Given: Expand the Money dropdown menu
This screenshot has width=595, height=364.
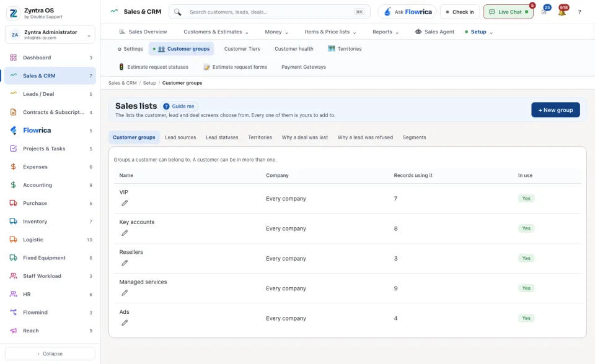Looking at the screenshot, I should [276, 32].
